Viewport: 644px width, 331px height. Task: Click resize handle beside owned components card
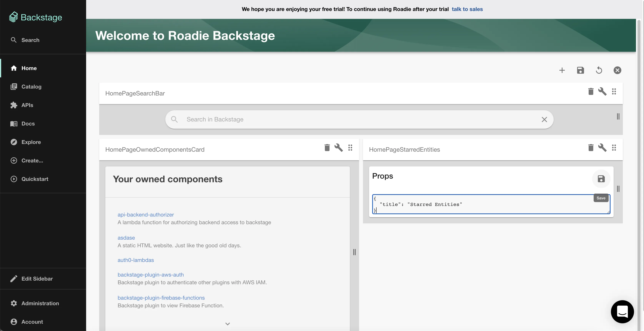pyautogui.click(x=354, y=252)
